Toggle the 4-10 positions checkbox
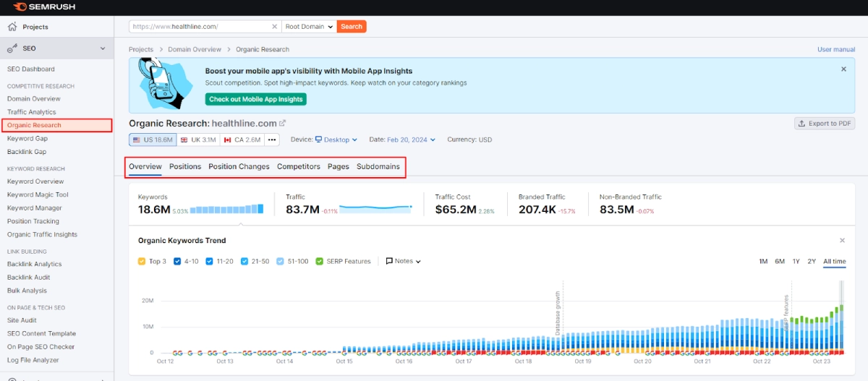This screenshot has height=381, width=868. point(178,262)
